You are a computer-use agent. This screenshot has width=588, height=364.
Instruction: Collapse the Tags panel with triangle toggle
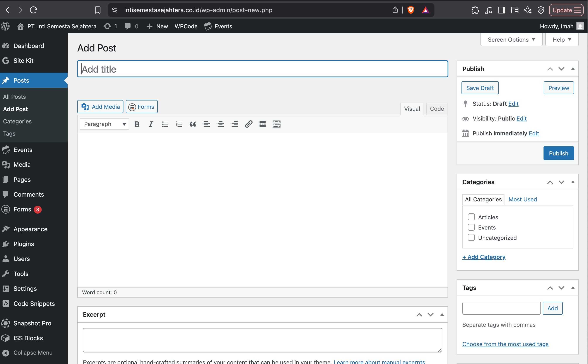(x=573, y=288)
